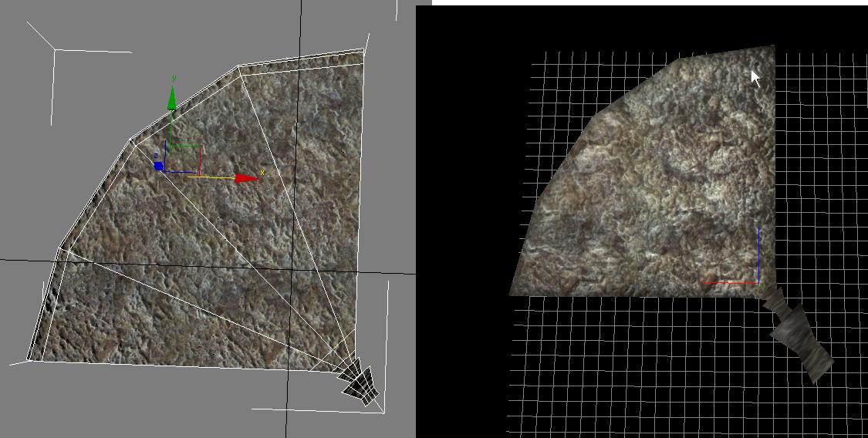Grab the green Y-axis arrow of the gizmo
This screenshot has height=438, width=868.
pyautogui.click(x=171, y=100)
